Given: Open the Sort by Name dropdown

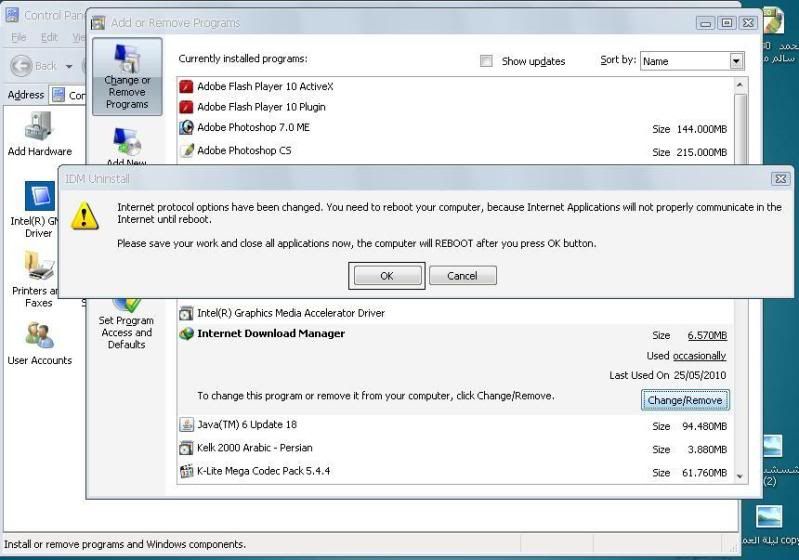Looking at the screenshot, I should click(x=736, y=61).
